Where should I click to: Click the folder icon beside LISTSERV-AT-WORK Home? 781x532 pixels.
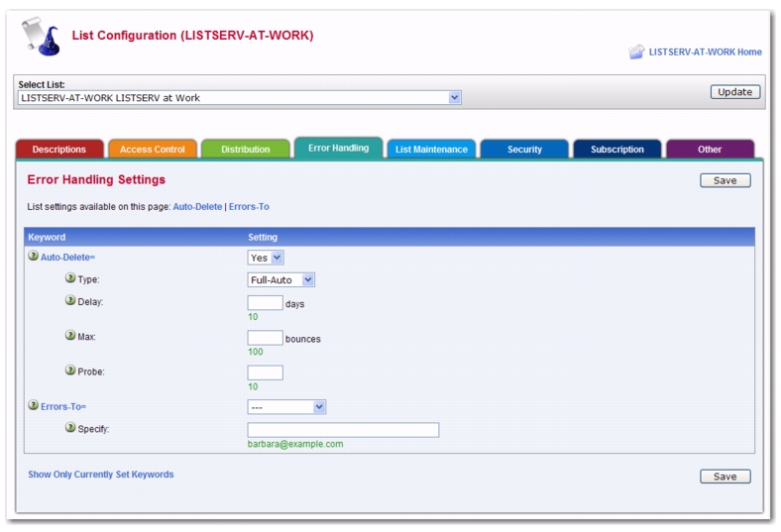(x=636, y=52)
